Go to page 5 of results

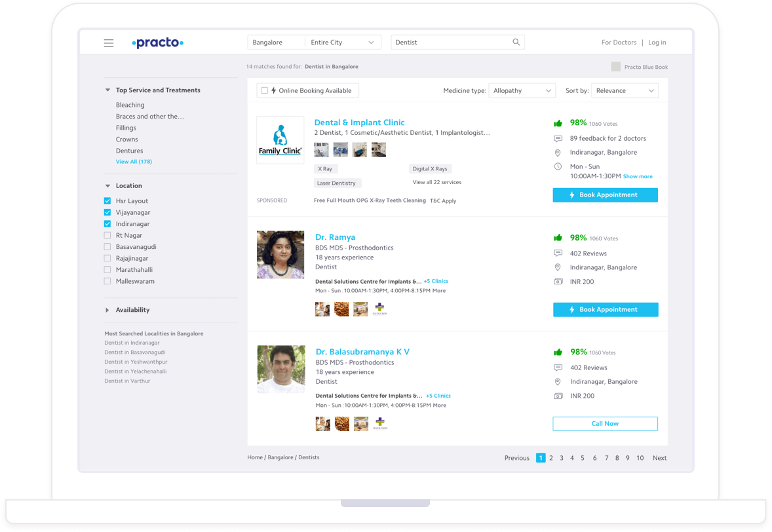click(x=583, y=458)
